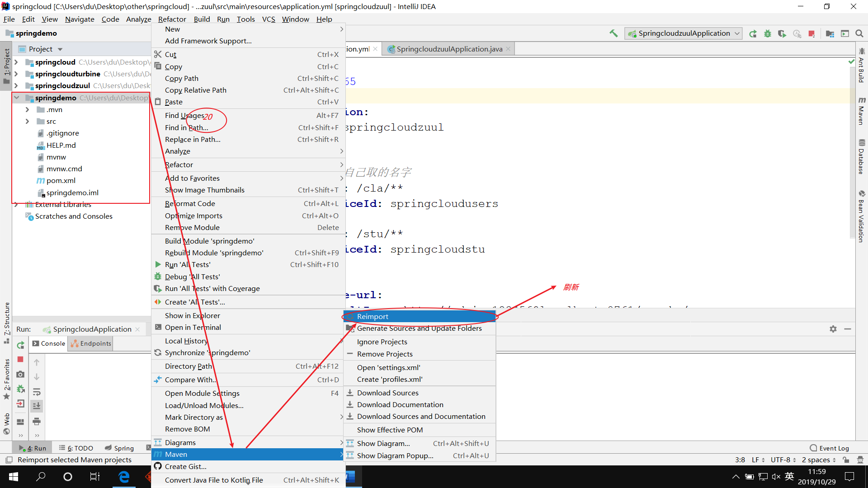Image resolution: width=868 pixels, height=488 pixels.
Task: Switch to SpringcloudzuulApplication.java editor tab
Action: click(x=449, y=49)
